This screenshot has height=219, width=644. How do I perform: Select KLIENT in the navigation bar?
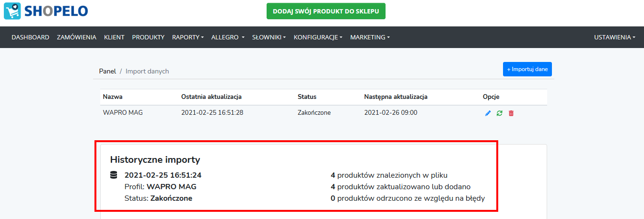point(114,37)
